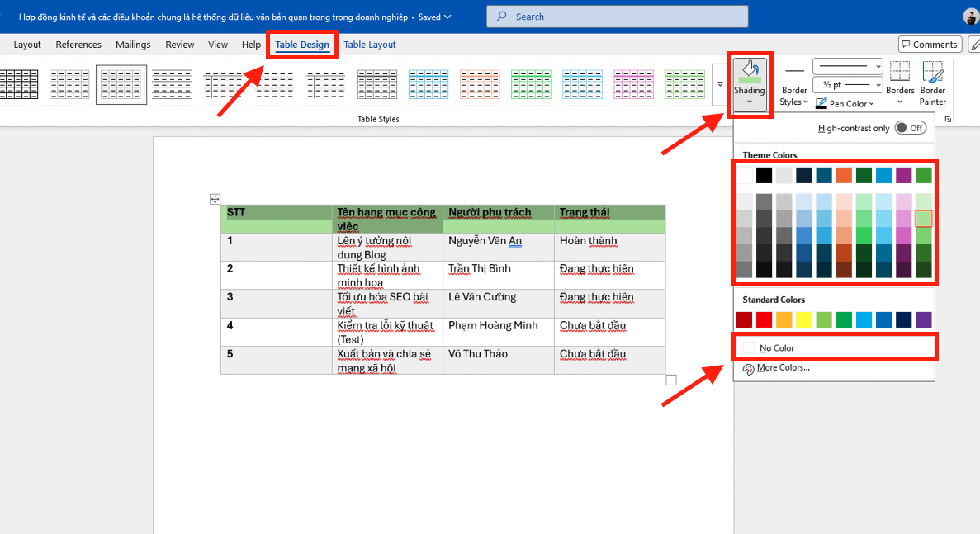Viewport: 980px width, 534px height.
Task: Click the Search magnifier icon
Action: point(501,17)
